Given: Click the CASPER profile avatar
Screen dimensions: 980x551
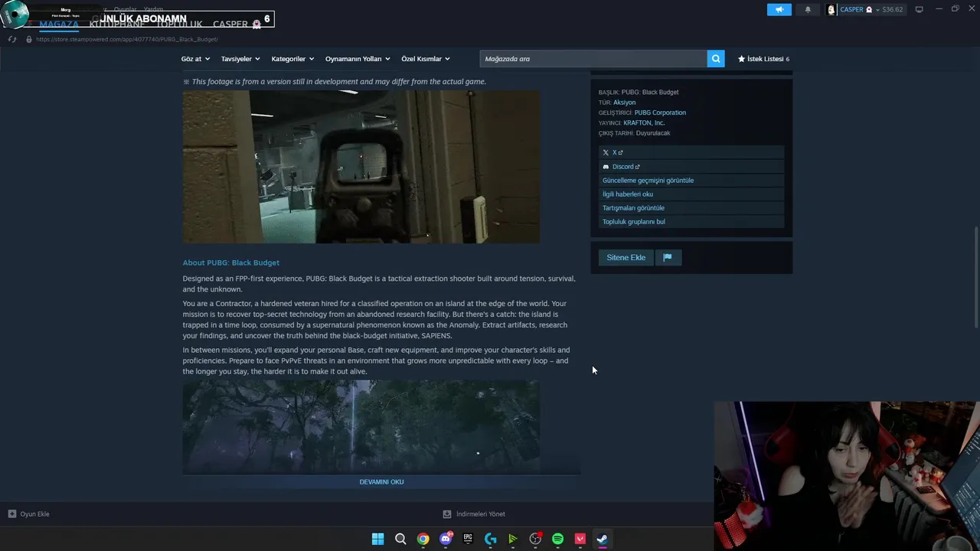Looking at the screenshot, I should tap(831, 9).
